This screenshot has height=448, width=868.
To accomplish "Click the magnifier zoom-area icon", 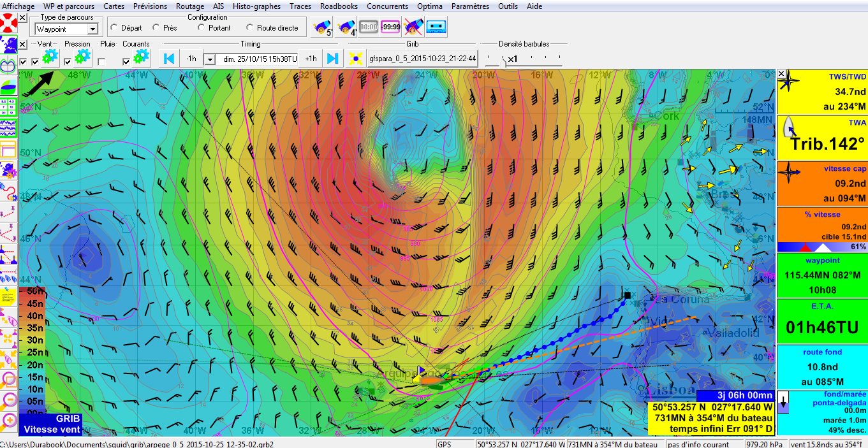I will tap(9, 380).
